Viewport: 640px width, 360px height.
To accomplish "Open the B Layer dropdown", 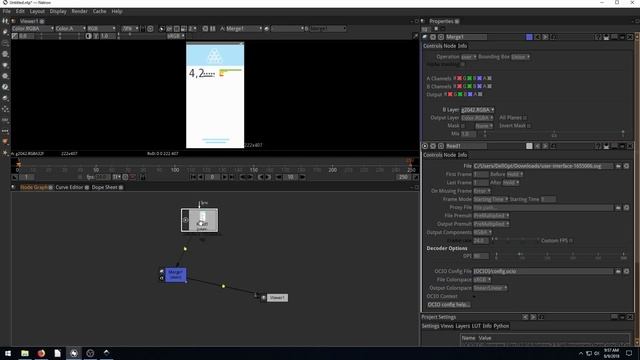I will 478,110.
